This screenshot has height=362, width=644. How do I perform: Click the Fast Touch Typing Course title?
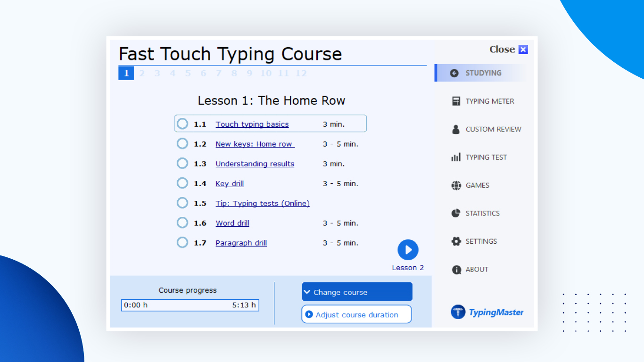coord(230,54)
